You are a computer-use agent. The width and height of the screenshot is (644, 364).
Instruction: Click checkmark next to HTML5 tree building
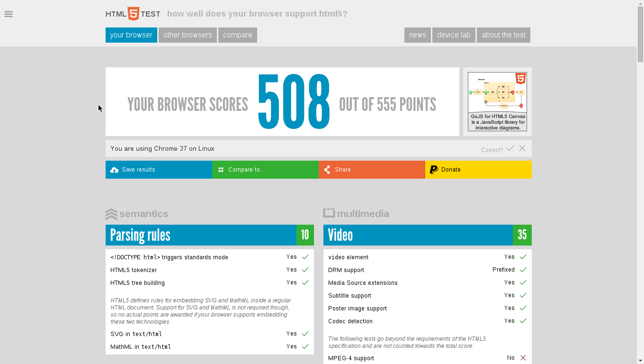click(x=305, y=282)
